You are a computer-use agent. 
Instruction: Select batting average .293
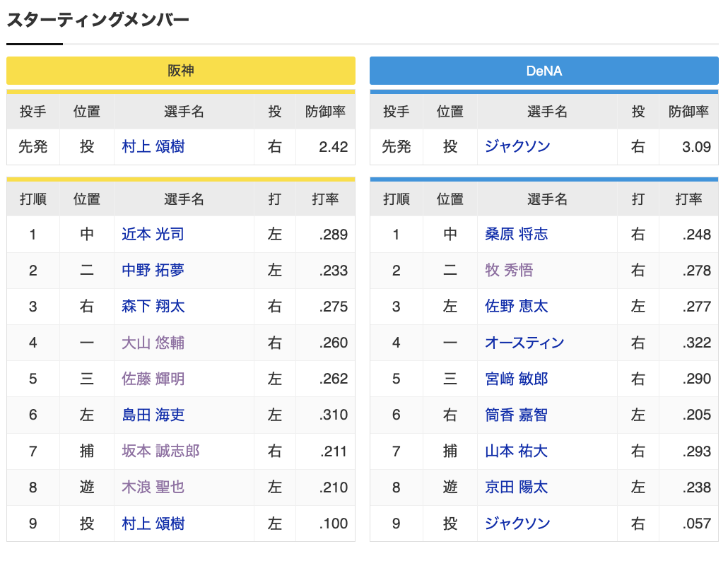point(696,451)
